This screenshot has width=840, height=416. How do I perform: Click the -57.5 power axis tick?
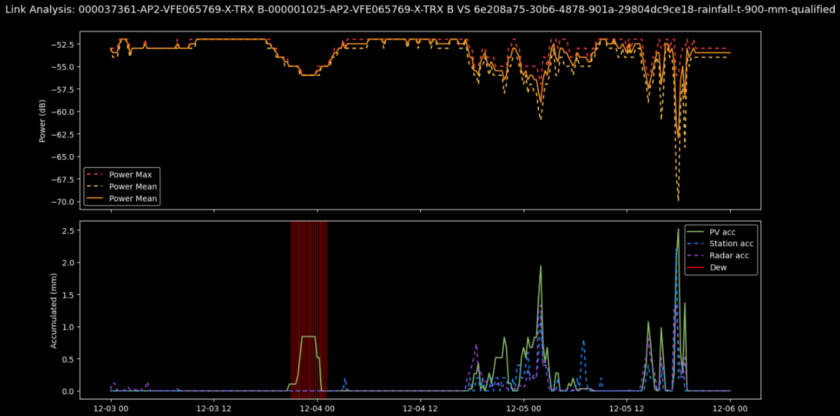[64, 89]
